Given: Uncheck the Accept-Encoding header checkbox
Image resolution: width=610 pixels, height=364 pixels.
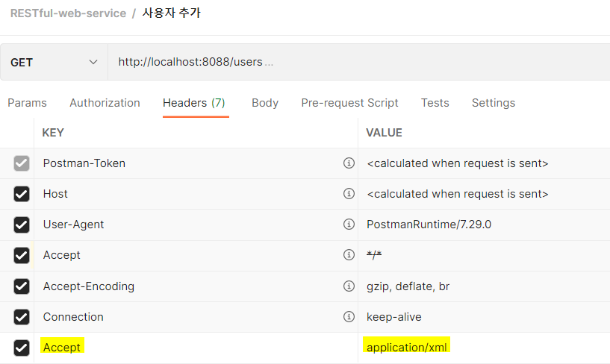Looking at the screenshot, I should (22, 286).
